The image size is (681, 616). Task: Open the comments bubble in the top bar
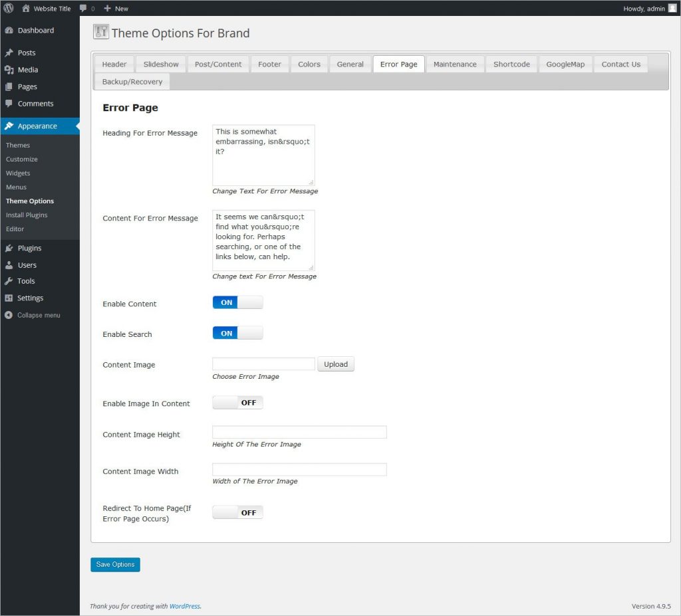pos(83,8)
